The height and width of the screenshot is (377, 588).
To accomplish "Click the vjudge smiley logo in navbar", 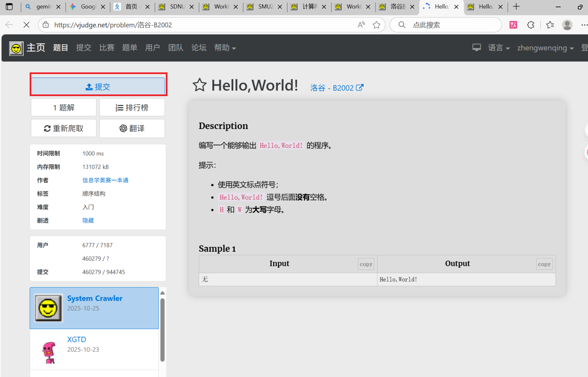I will (x=16, y=48).
